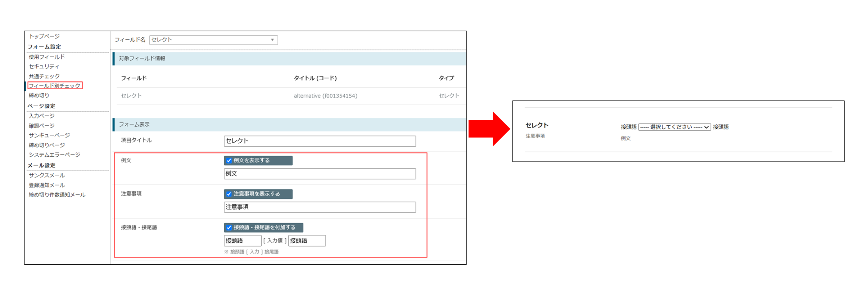Open システムエラーページ settings
Screen dimensions: 868x282
pos(54,155)
